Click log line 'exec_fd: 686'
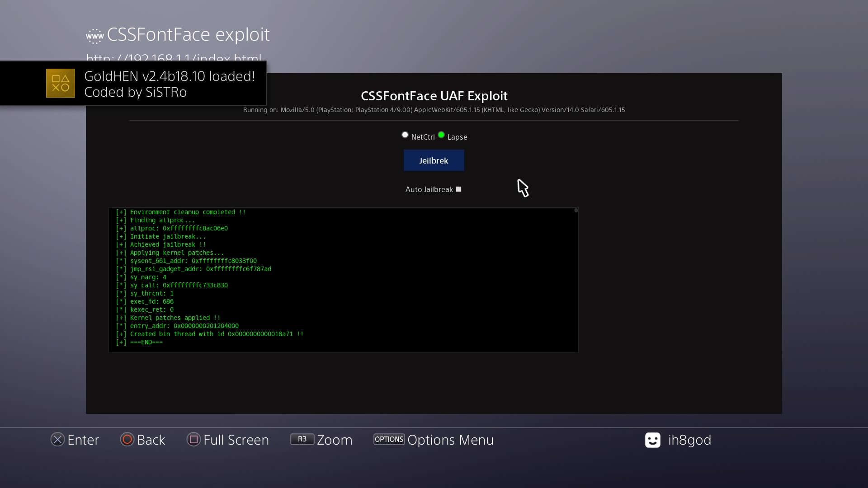The height and width of the screenshot is (488, 868). tap(145, 301)
